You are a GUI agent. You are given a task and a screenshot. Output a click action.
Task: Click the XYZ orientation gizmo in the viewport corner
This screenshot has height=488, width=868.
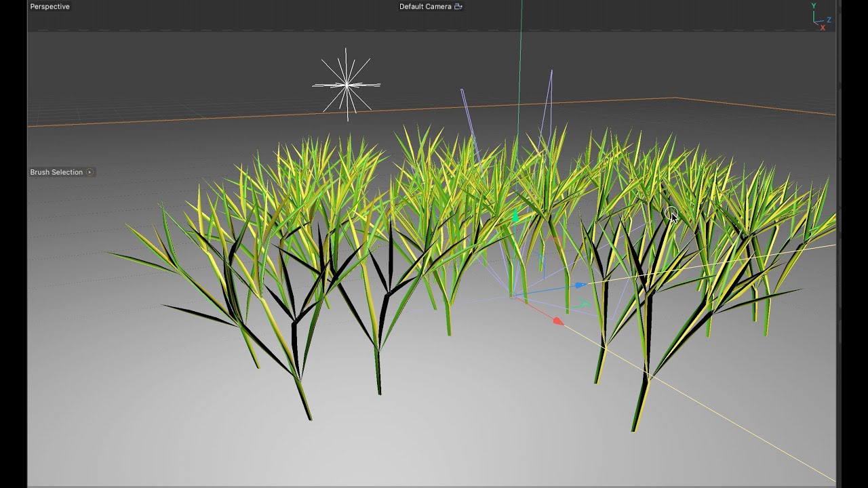click(x=821, y=16)
